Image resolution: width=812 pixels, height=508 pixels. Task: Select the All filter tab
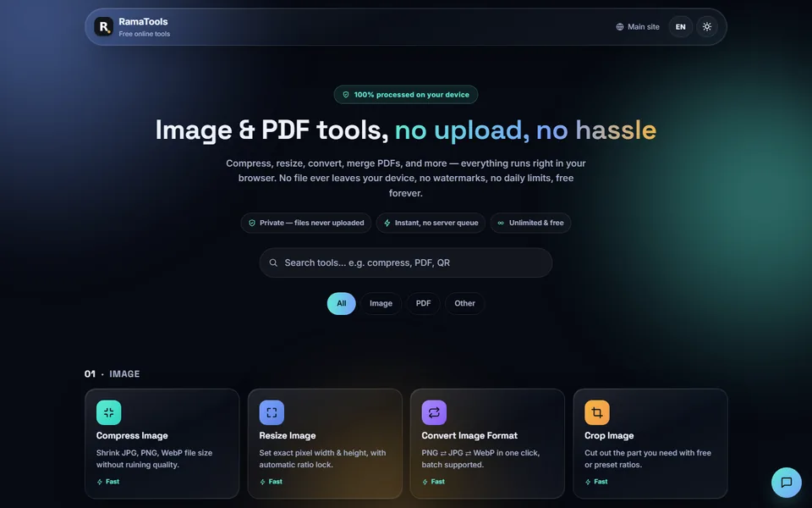tap(341, 304)
